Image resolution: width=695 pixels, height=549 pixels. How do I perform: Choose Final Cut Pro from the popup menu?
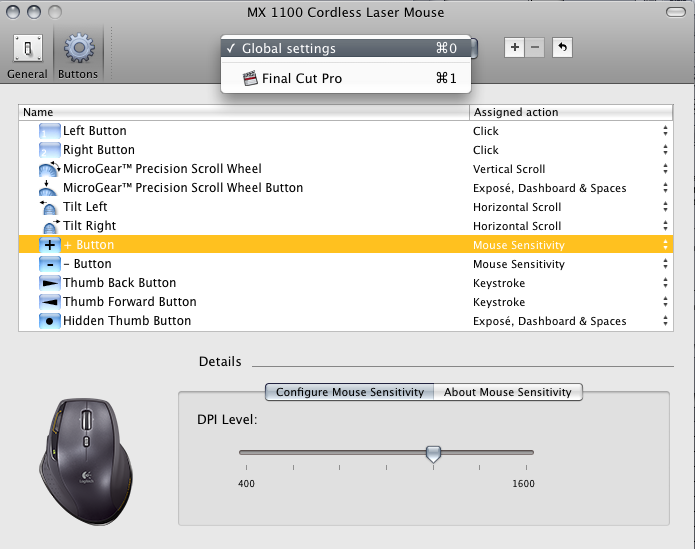point(346,78)
